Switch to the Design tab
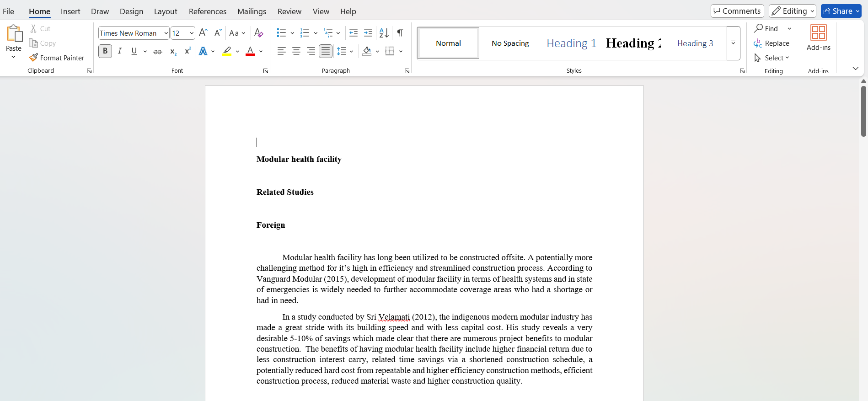The height and width of the screenshot is (401, 868). 132,11
